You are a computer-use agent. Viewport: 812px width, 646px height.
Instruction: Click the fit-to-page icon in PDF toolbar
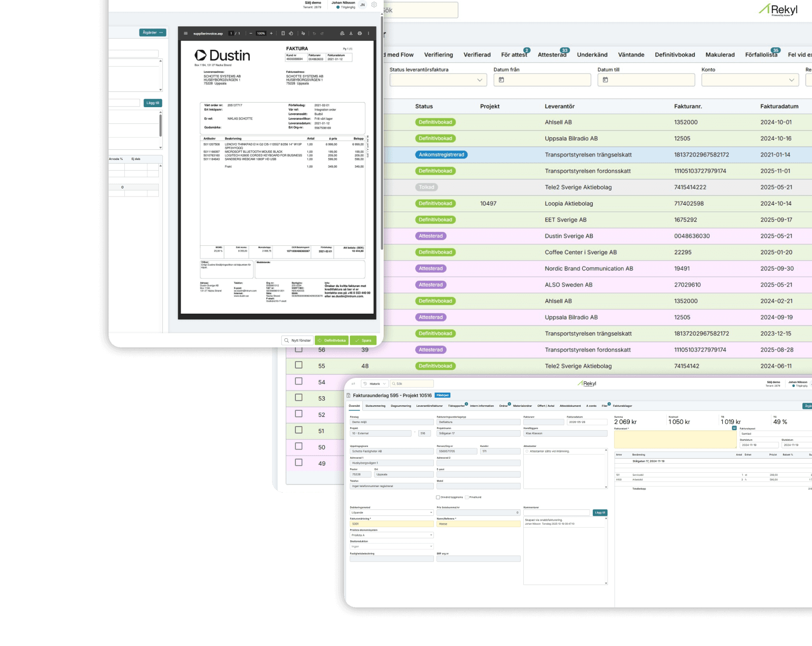coord(283,34)
